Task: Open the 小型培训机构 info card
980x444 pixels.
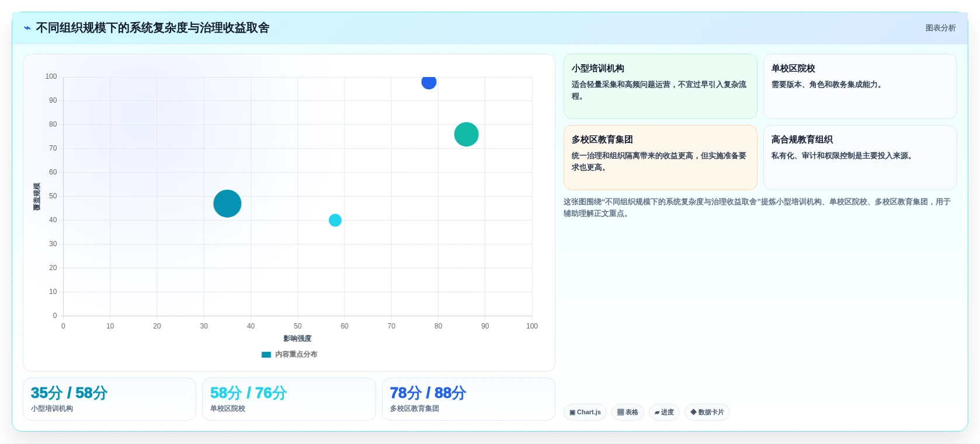Action: point(660,86)
